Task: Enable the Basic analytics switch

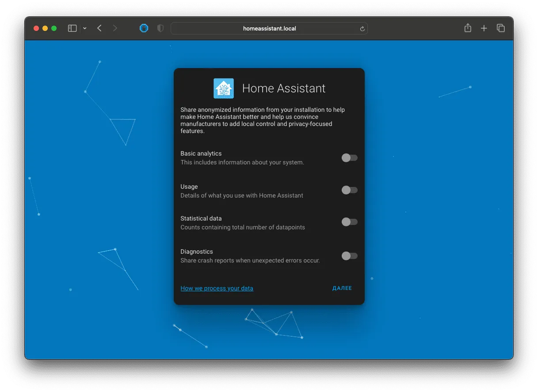Action: 349,158
